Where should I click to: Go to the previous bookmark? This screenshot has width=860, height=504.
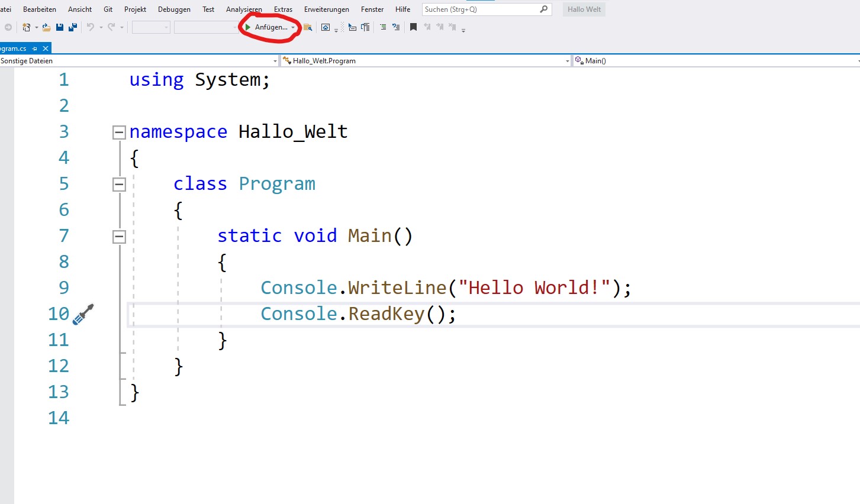pyautogui.click(x=427, y=27)
